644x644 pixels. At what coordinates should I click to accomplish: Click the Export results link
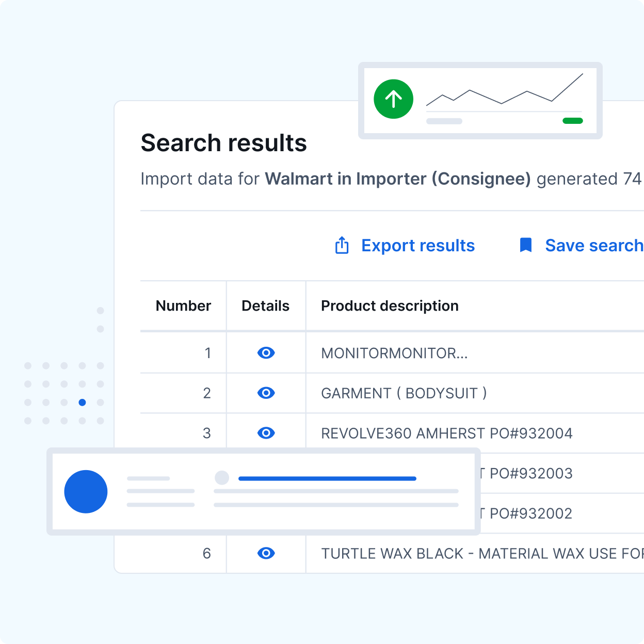[417, 246]
